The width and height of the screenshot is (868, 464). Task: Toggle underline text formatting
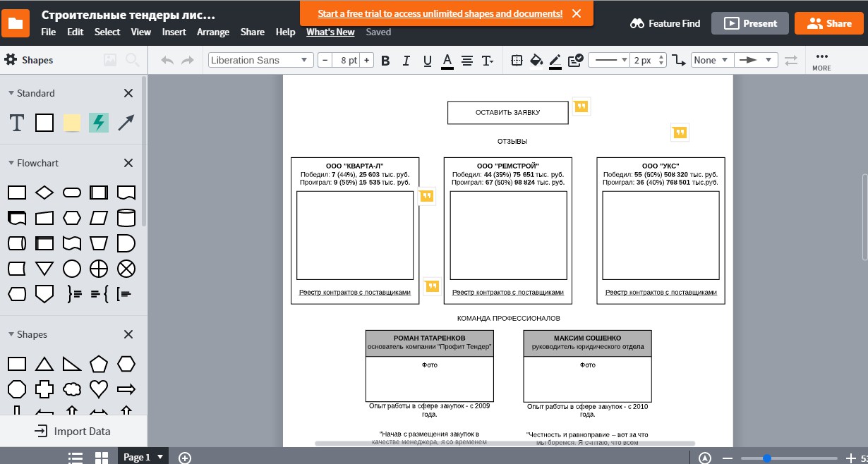(427, 61)
